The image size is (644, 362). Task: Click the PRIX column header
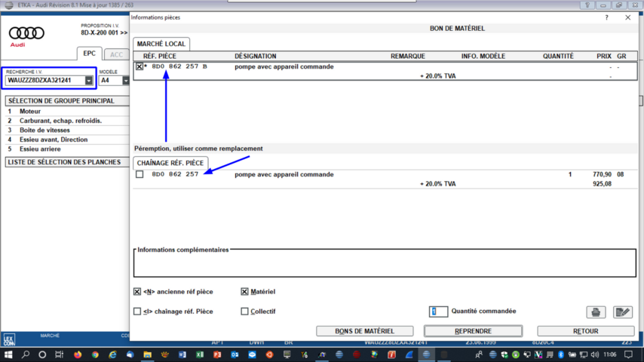click(x=604, y=57)
